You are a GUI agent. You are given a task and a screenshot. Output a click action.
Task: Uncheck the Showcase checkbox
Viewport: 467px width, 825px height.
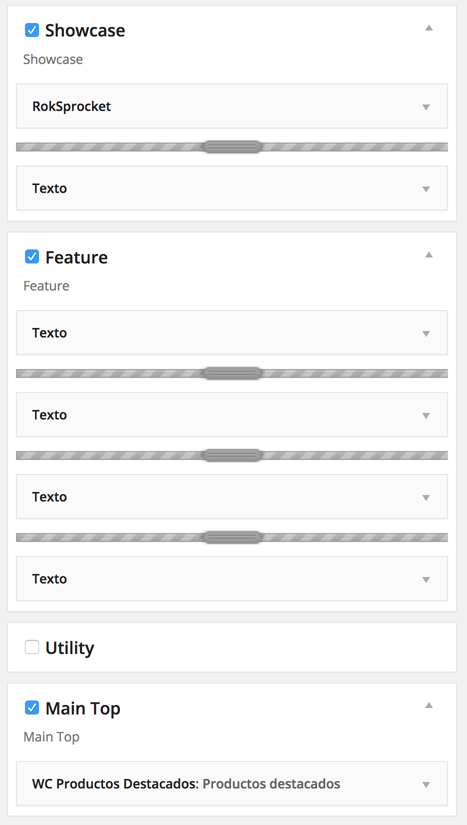coord(32,30)
